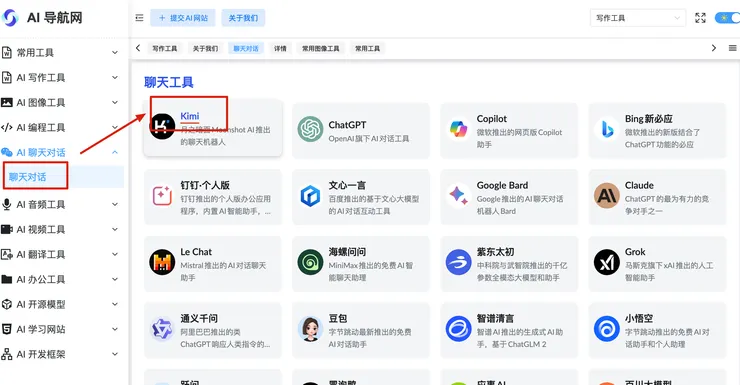Select the 聊天对话 tab in the tab bar
The image size is (740, 385).
point(246,48)
